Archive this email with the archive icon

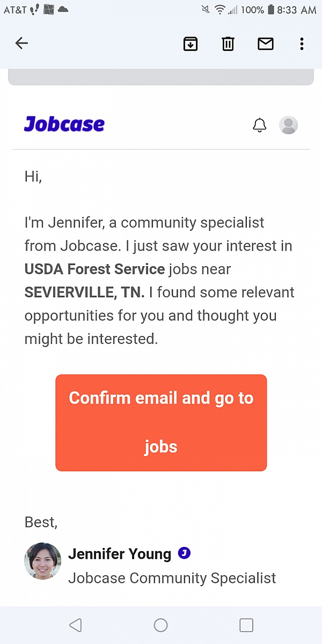point(191,44)
